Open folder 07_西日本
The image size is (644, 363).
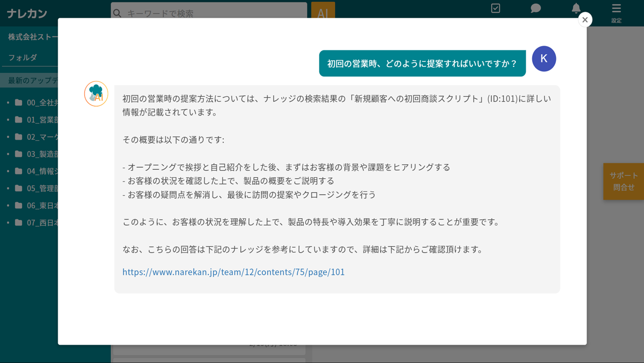(36, 222)
